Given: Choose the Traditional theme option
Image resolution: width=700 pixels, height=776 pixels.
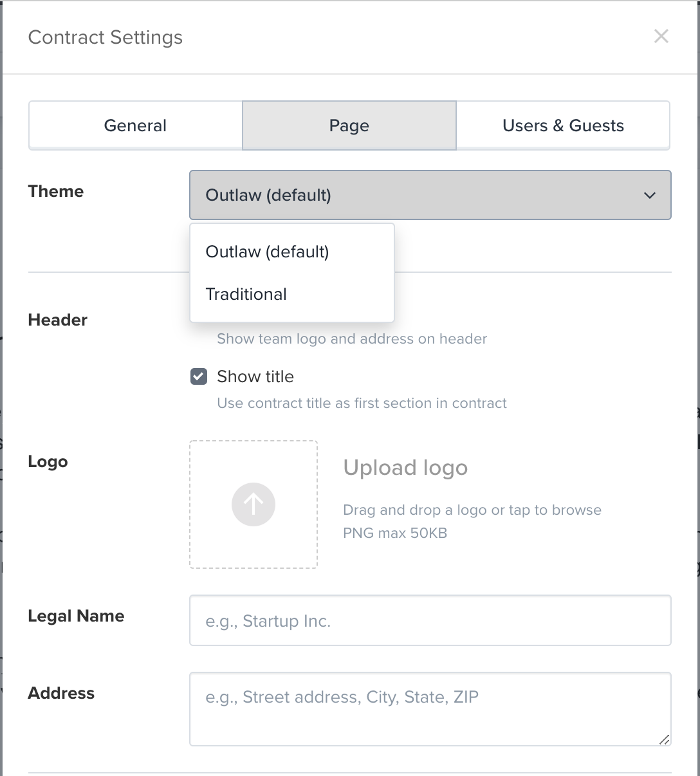Looking at the screenshot, I should tap(246, 294).
